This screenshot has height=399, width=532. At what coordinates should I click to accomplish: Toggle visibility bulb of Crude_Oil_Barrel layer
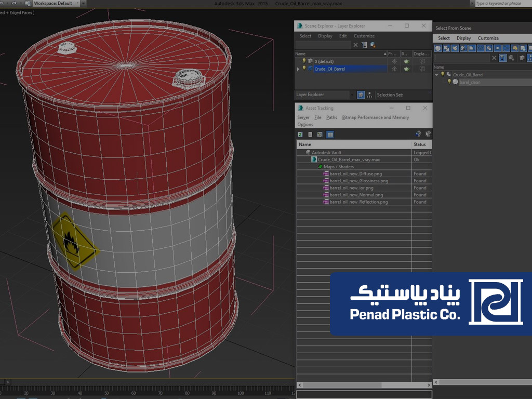(304, 69)
